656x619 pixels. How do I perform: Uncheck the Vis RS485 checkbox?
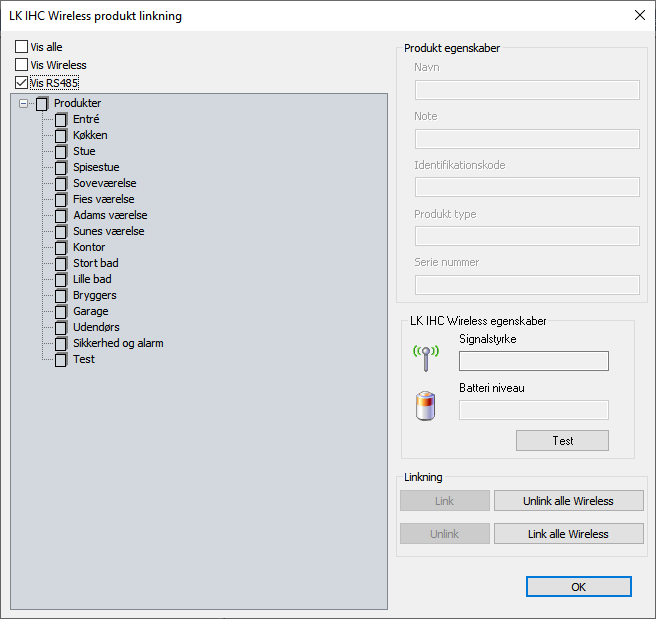pyautogui.click(x=21, y=82)
